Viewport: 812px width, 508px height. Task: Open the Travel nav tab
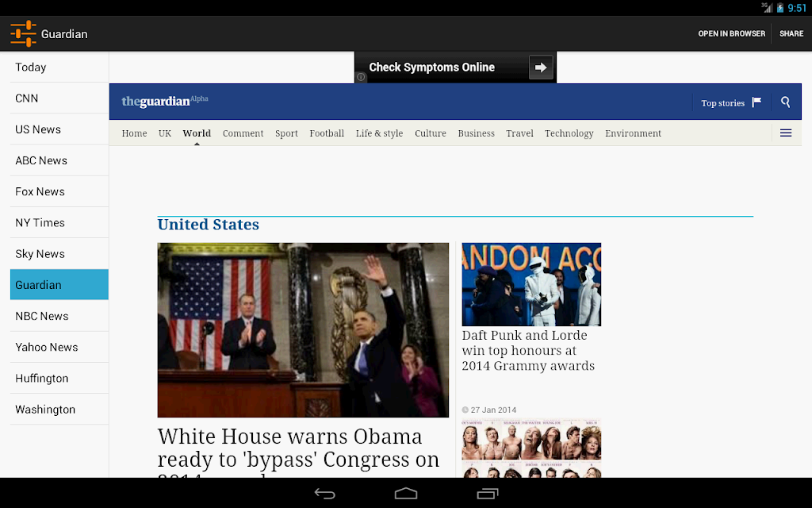[x=519, y=133]
